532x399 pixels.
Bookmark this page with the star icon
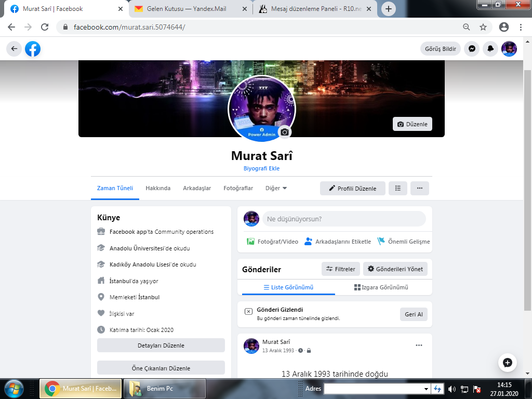point(483,27)
